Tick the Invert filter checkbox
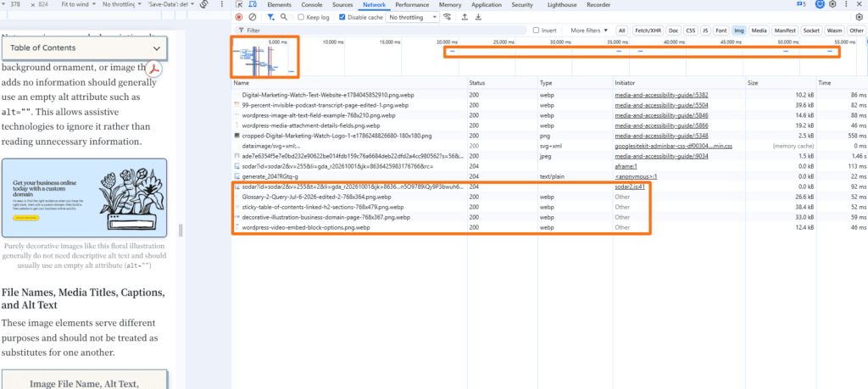 pos(536,31)
